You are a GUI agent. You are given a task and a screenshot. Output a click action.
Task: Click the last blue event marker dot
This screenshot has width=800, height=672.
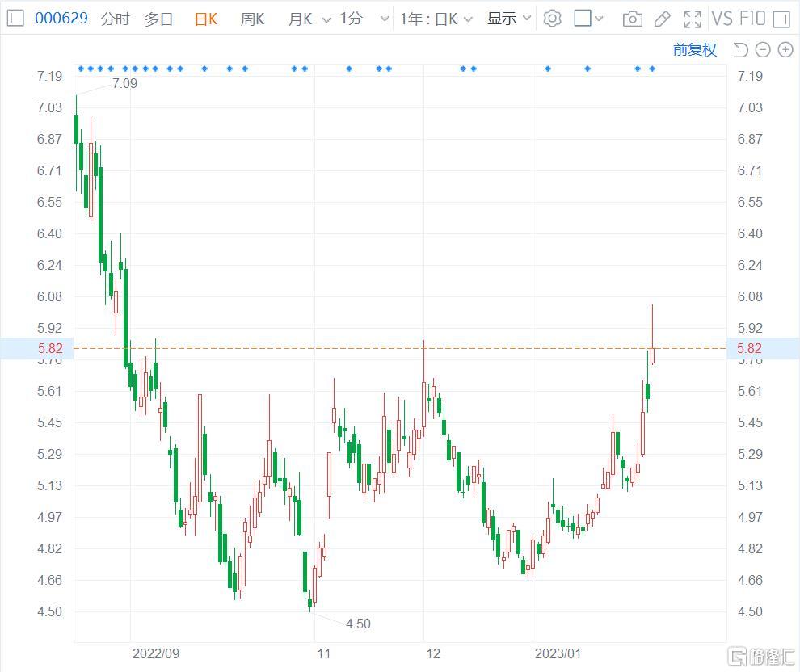pyautogui.click(x=652, y=69)
